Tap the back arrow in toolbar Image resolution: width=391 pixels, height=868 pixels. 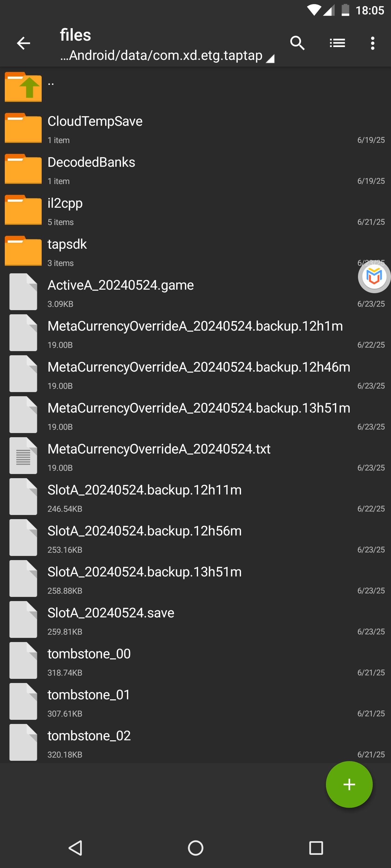(x=23, y=43)
